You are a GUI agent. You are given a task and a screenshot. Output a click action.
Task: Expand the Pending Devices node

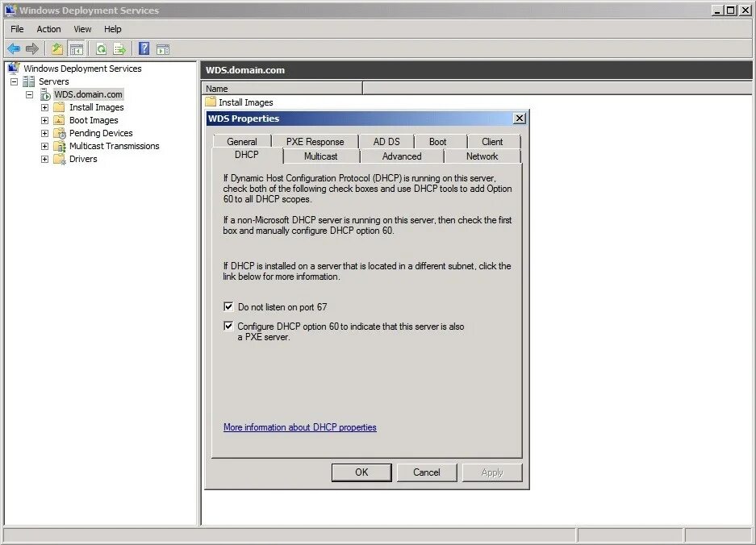44,134
